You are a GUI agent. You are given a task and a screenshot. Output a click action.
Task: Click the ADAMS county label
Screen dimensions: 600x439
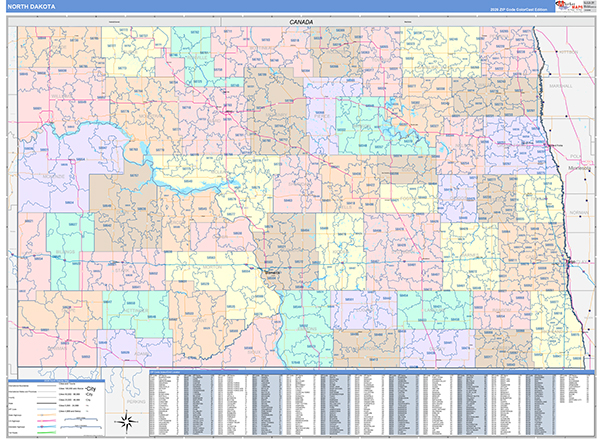[x=140, y=354]
